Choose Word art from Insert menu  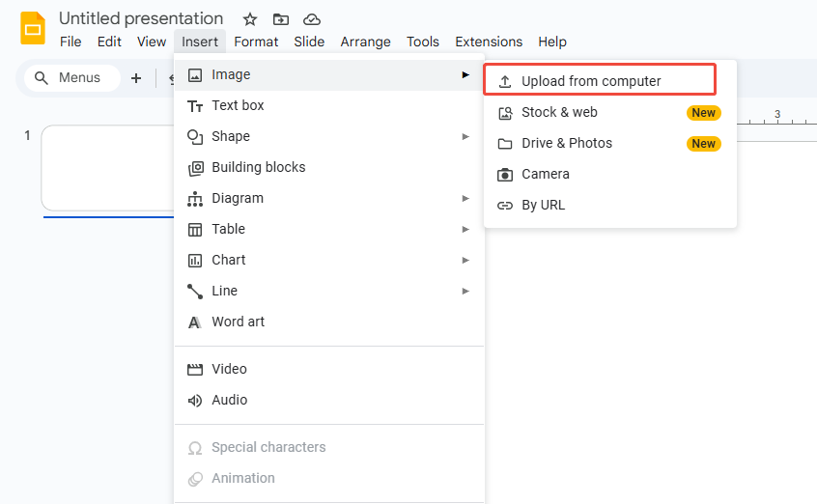pos(238,322)
